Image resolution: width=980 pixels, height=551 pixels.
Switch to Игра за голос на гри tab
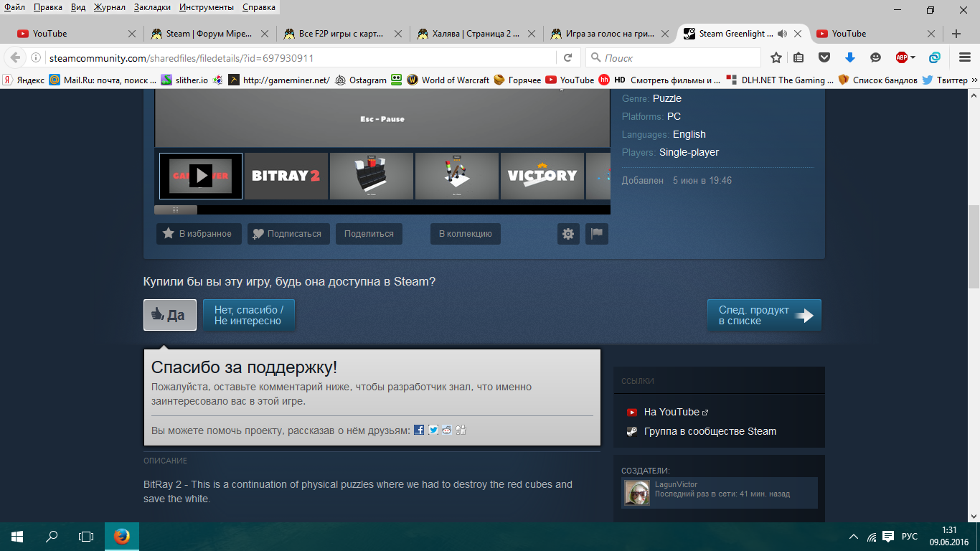[611, 34]
